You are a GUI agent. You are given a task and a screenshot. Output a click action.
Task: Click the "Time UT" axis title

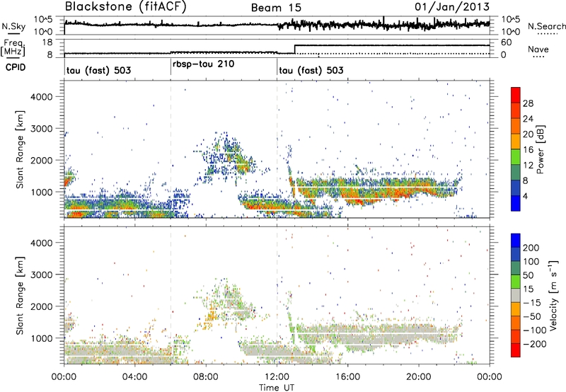277,388
